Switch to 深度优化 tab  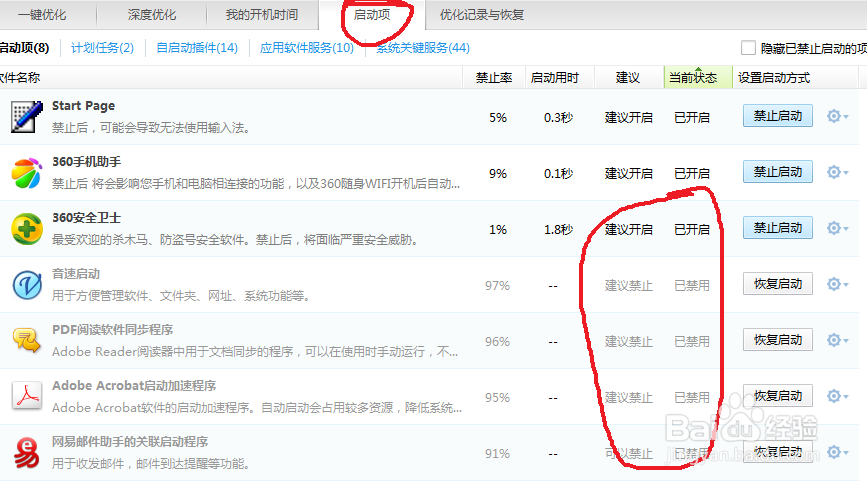[x=152, y=15]
